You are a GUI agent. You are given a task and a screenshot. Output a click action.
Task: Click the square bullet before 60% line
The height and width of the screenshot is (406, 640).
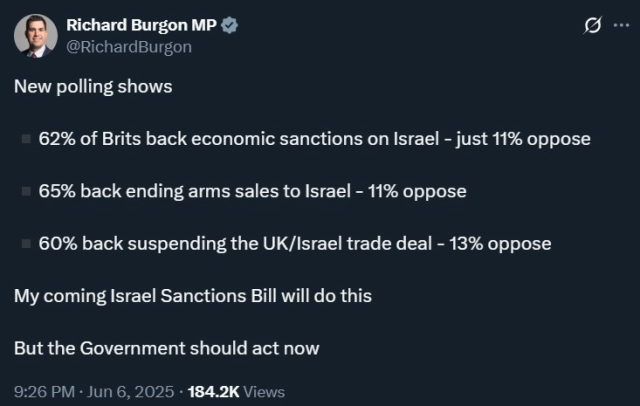tap(26, 244)
